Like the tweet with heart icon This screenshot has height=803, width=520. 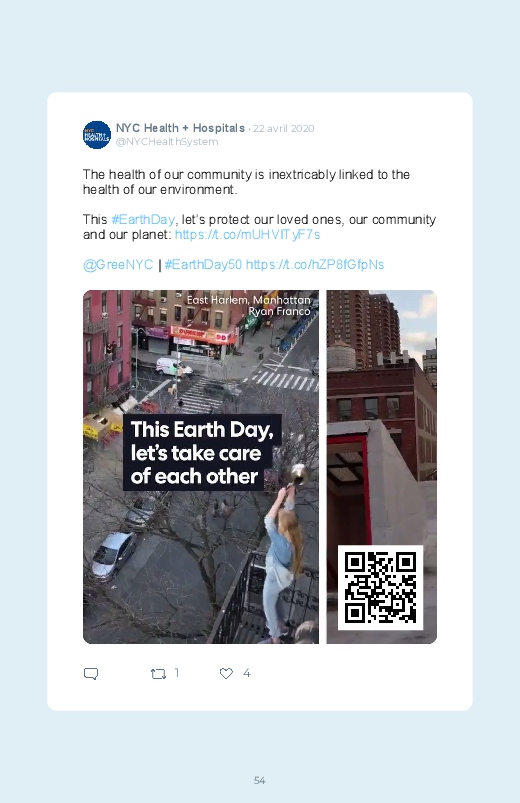pos(226,673)
